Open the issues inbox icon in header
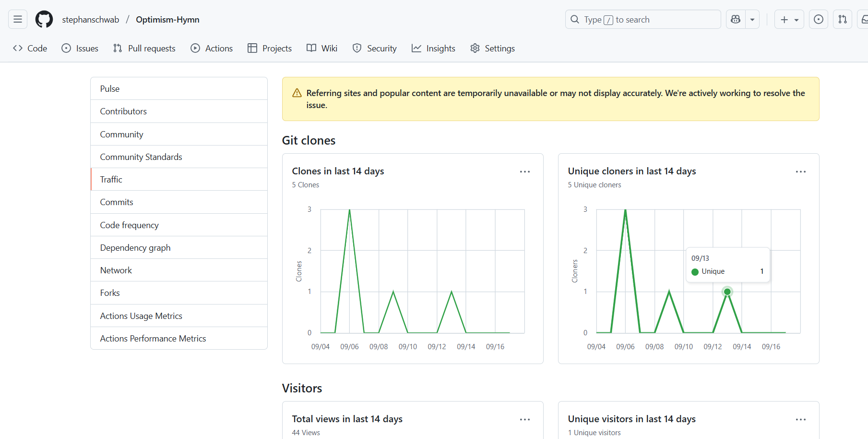Image resolution: width=868 pixels, height=439 pixels. coord(819,19)
